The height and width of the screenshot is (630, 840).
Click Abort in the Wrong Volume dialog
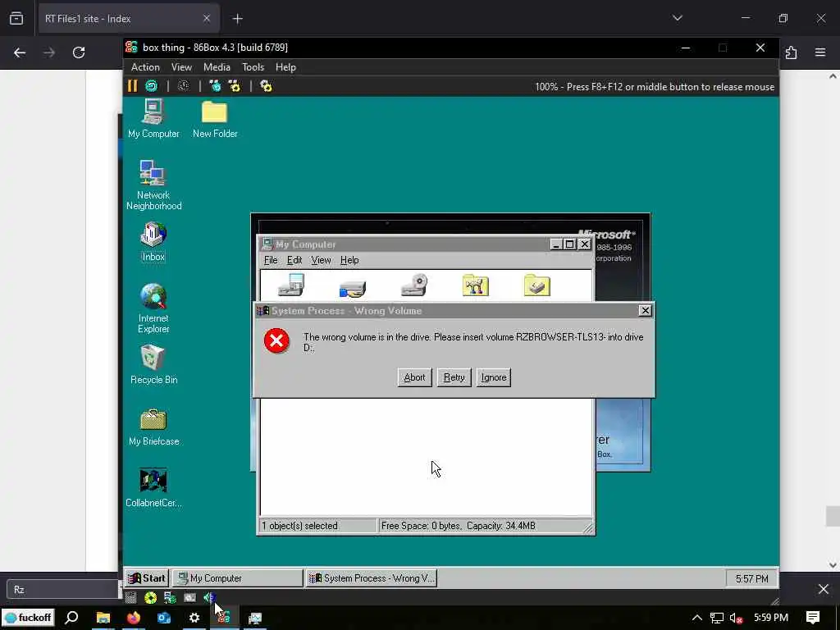(414, 377)
